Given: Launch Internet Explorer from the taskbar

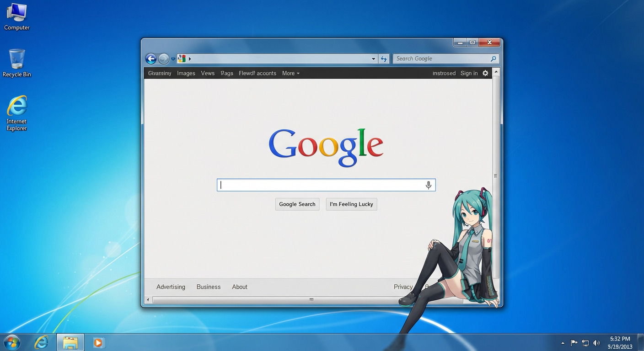Looking at the screenshot, I should point(42,342).
